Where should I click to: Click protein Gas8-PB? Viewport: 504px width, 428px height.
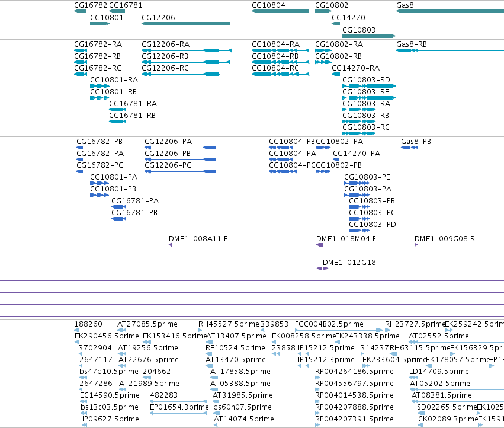tap(416, 141)
